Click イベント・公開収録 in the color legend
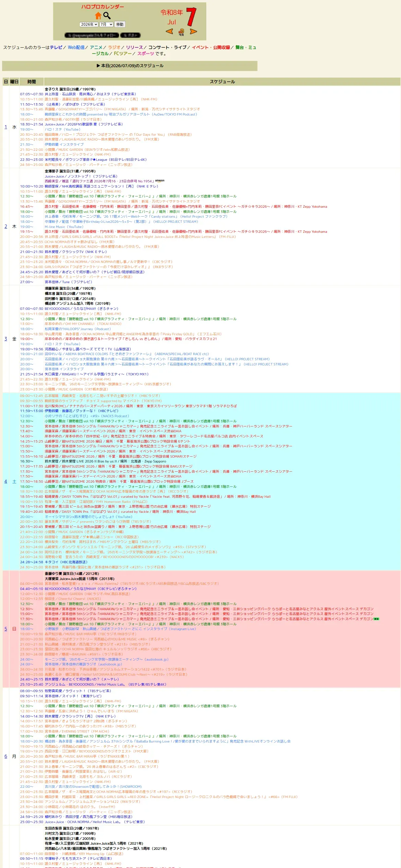 [211, 48]
